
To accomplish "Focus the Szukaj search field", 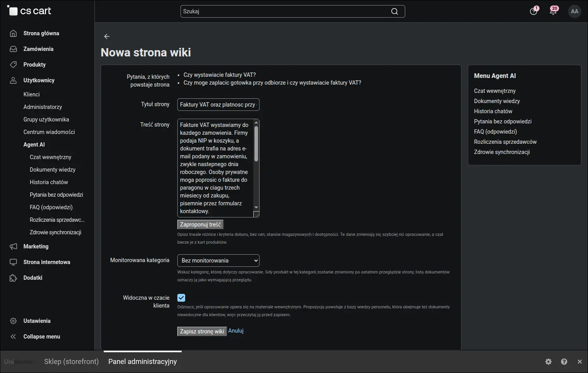I will [292, 11].
